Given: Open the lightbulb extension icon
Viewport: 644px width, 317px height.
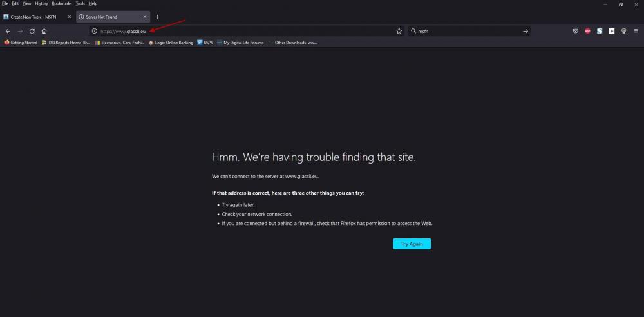Looking at the screenshot, I should [623, 31].
